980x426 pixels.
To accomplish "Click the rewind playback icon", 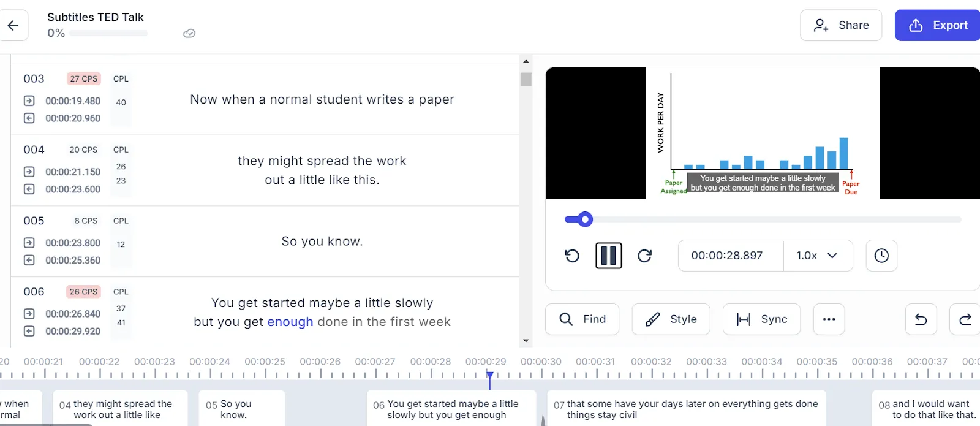I will [572, 256].
